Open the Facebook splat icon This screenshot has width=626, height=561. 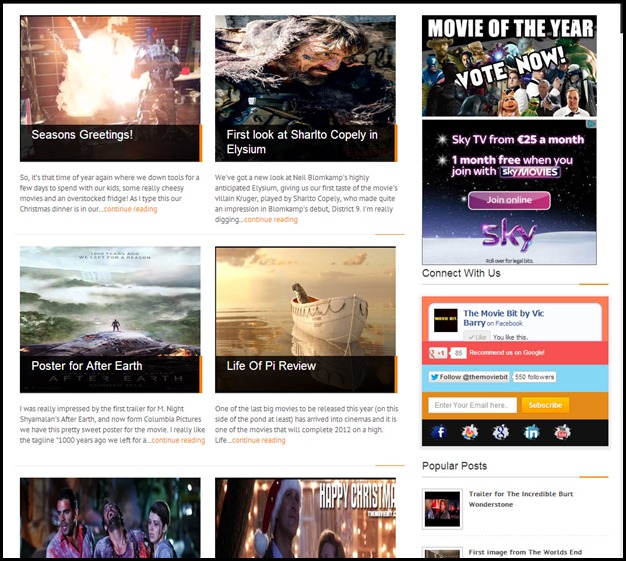point(439,432)
